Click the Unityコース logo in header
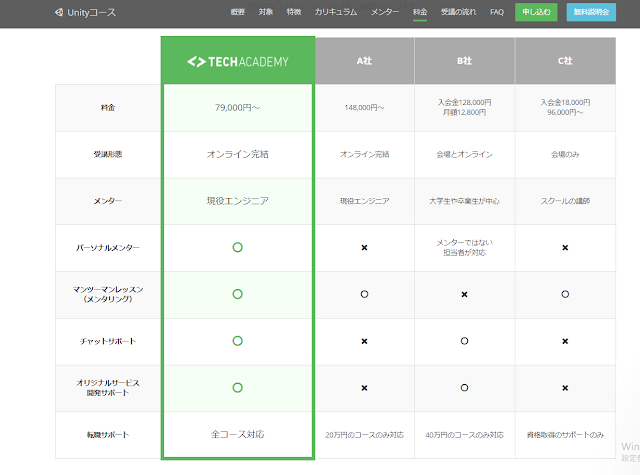The image size is (640, 475). pos(85,12)
